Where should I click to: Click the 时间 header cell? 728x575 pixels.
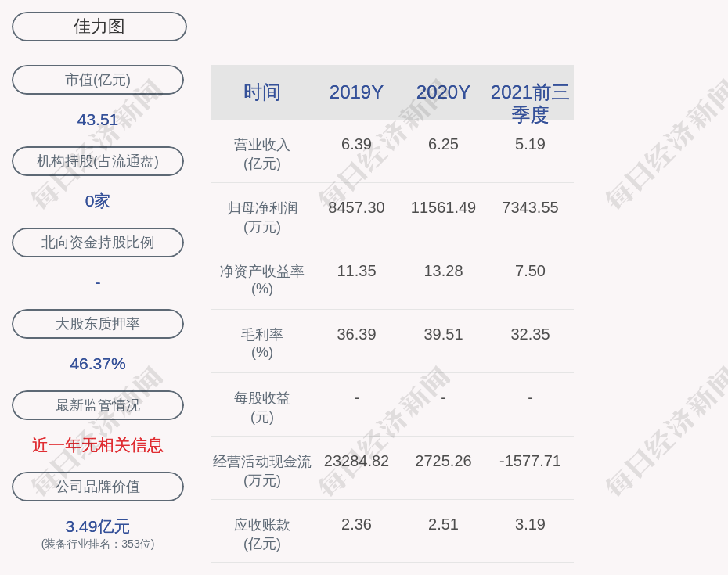point(262,92)
